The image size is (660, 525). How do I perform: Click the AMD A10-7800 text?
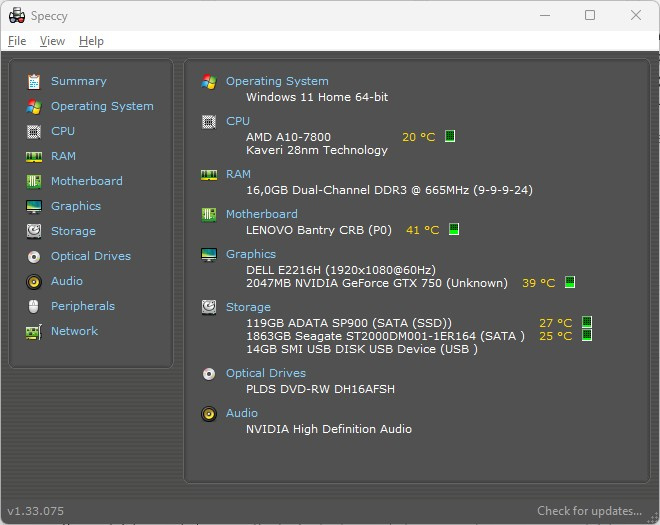288,137
